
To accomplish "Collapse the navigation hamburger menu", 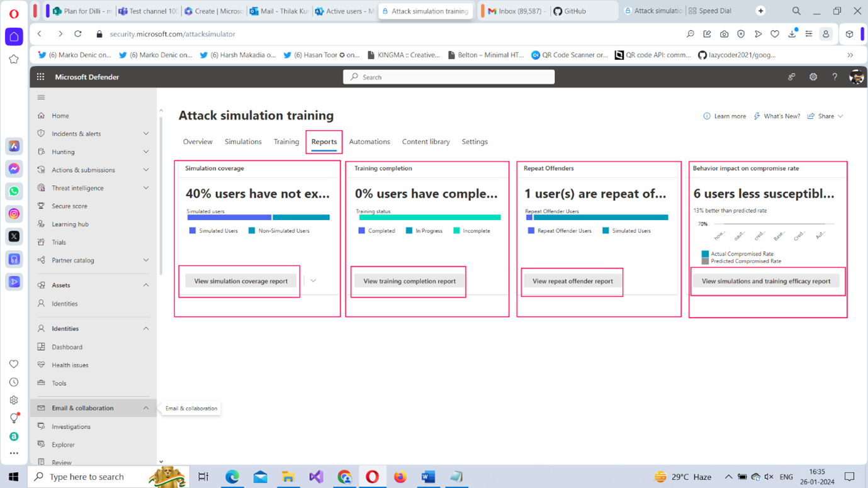I will tap(41, 97).
